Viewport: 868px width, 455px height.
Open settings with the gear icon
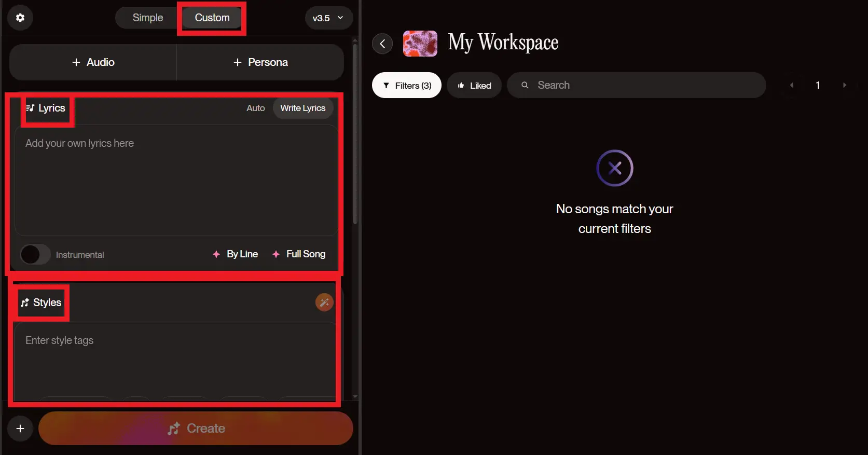coord(20,18)
